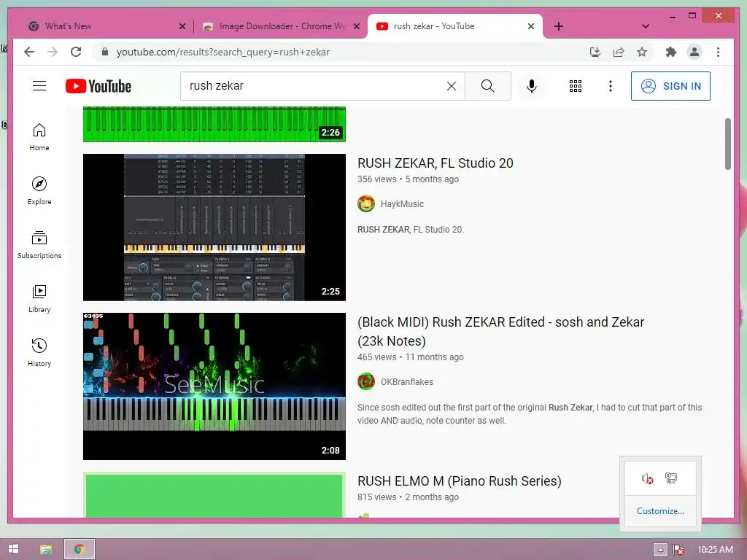This screenshot has height=560, width=747.
Task: Bookmark this page with the star
Action: pyautogui.click(x=642, y=52)
